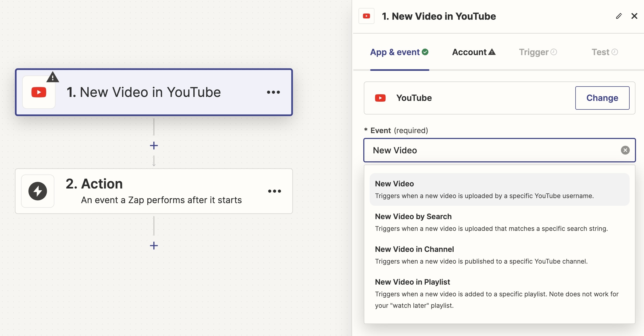The height and width of the screenshot is (336, 644).
Task: Click YouTube icon in panel header
Action: coord(366,16)
